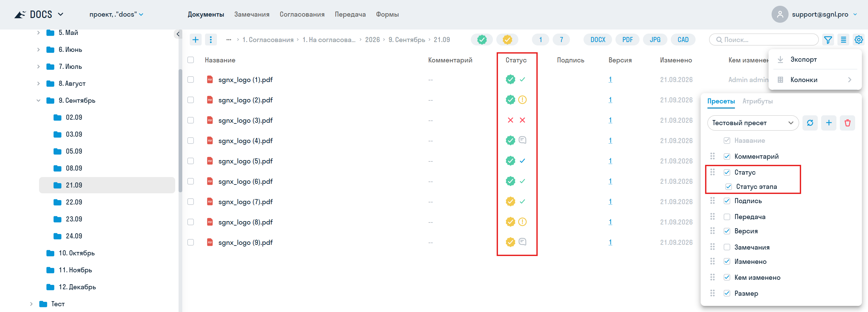Collapse the folder sidebar with arrow icon
The image size is (868, 312).
pos(178,34)
